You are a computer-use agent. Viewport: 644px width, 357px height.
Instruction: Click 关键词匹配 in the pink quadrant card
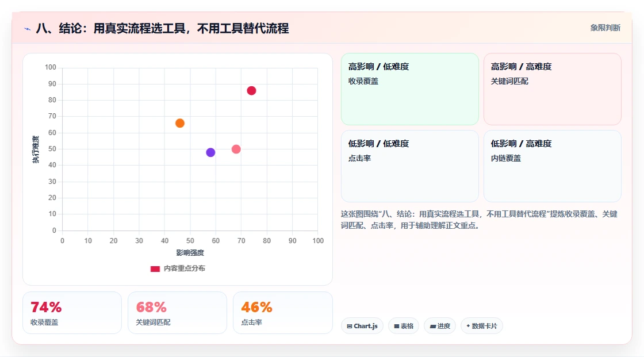click(x=509, y=81)
